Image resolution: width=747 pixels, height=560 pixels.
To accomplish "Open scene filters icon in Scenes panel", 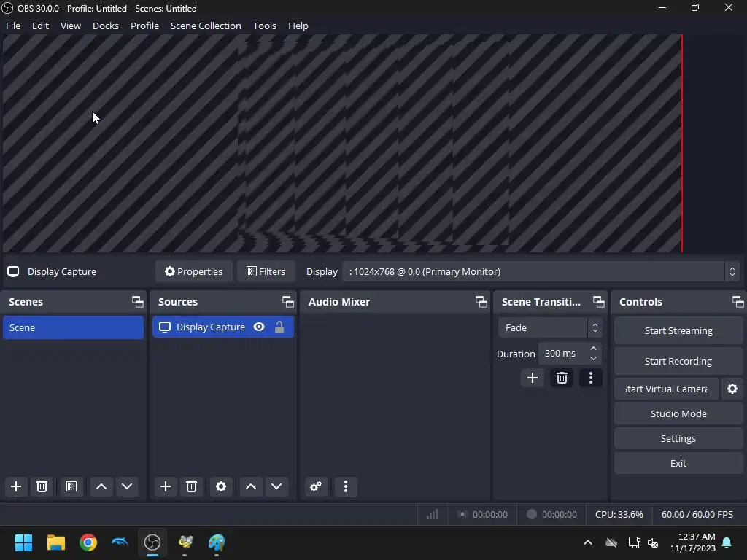I will point(71,486).
